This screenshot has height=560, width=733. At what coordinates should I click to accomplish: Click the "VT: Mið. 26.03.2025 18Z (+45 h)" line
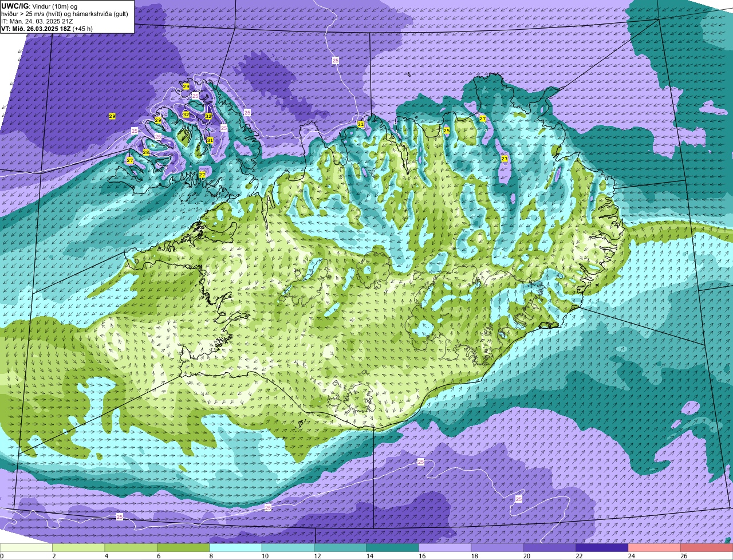pos(47,28)
